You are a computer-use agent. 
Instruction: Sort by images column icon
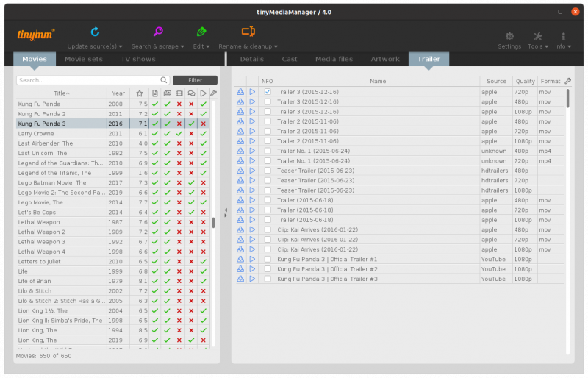[168, 93]
